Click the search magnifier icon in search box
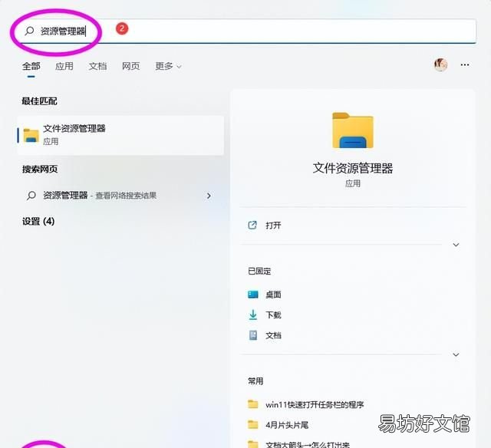Viewport: 491px width, 448px height. coord(29,31)
